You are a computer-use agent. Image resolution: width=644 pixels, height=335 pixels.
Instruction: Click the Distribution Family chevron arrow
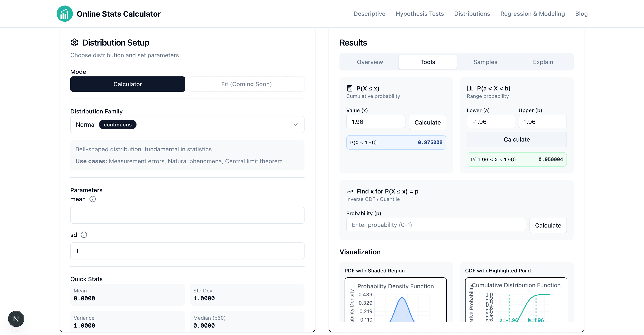pos(295,125)
